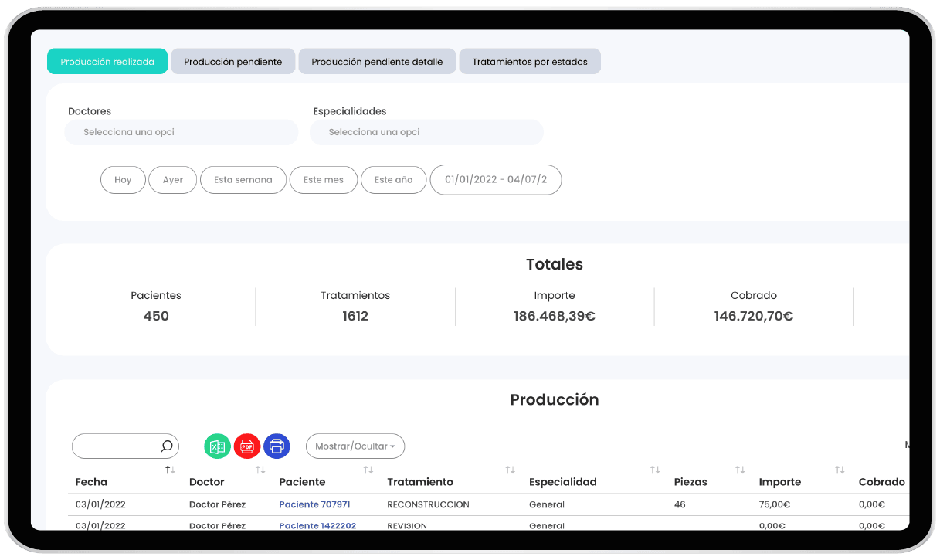The image size is (940, 560).
Task: Click the search magnifier icon
Action: pyautogui.click(x=166, y=446)
